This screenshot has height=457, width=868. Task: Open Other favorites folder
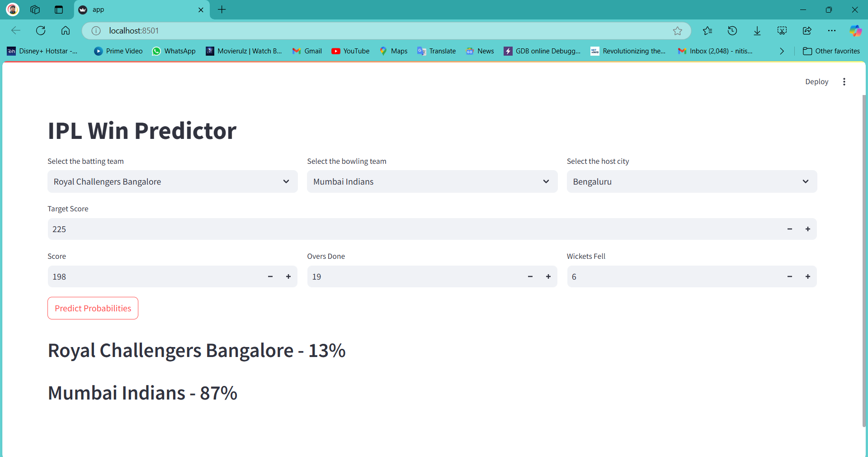pos(831,51)
